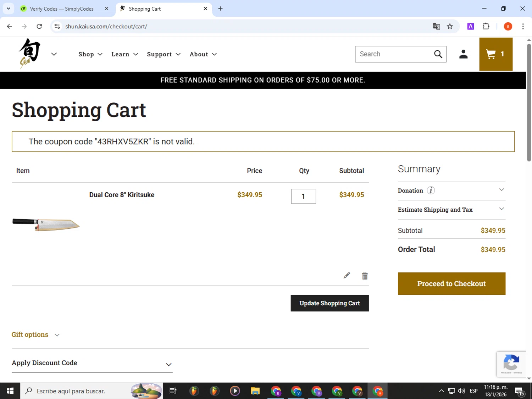This screenshot has height=399, width=532.
Task: Open the Windows Start menu
Action: point(10,391)
